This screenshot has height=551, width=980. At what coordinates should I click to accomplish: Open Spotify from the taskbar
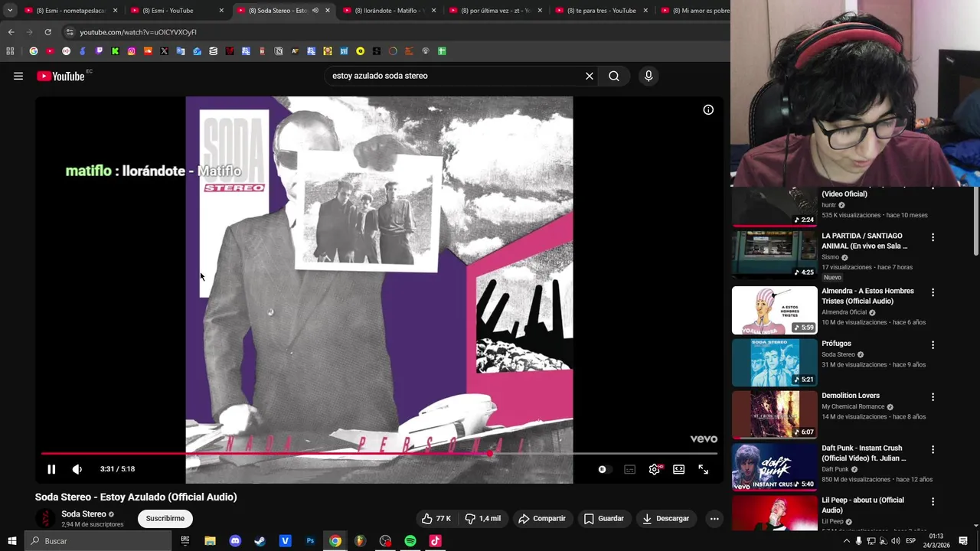[x=410, y=541]
